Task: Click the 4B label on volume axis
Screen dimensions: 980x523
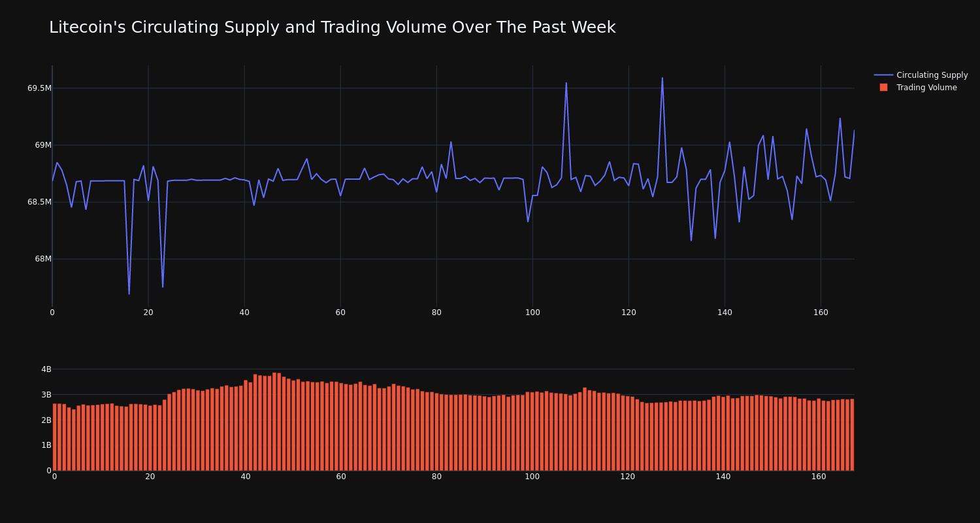Action: coord(46,369)
